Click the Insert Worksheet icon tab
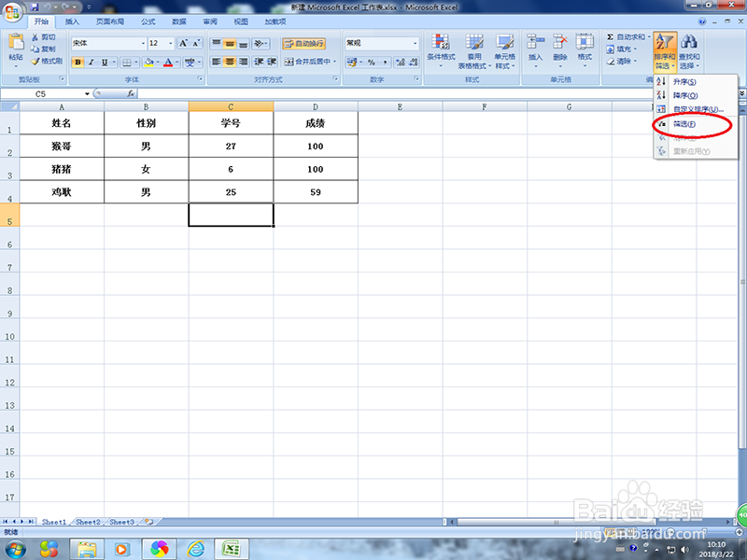The width and height of the screenshot is (747, 560). (x=149, y=522)
